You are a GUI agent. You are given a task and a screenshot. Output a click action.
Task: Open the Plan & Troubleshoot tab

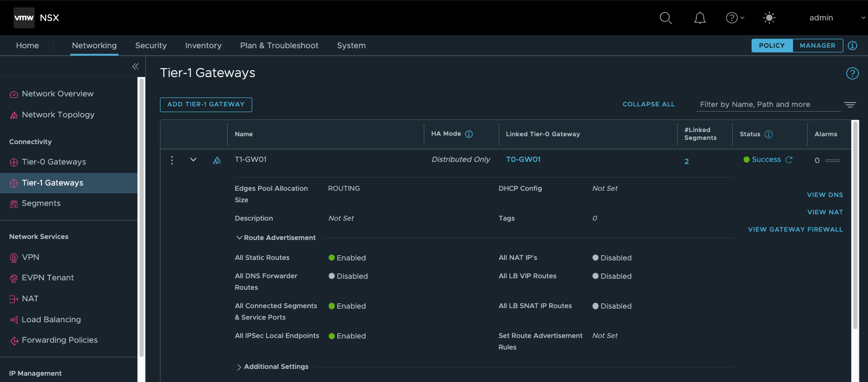tap(279, 46)
